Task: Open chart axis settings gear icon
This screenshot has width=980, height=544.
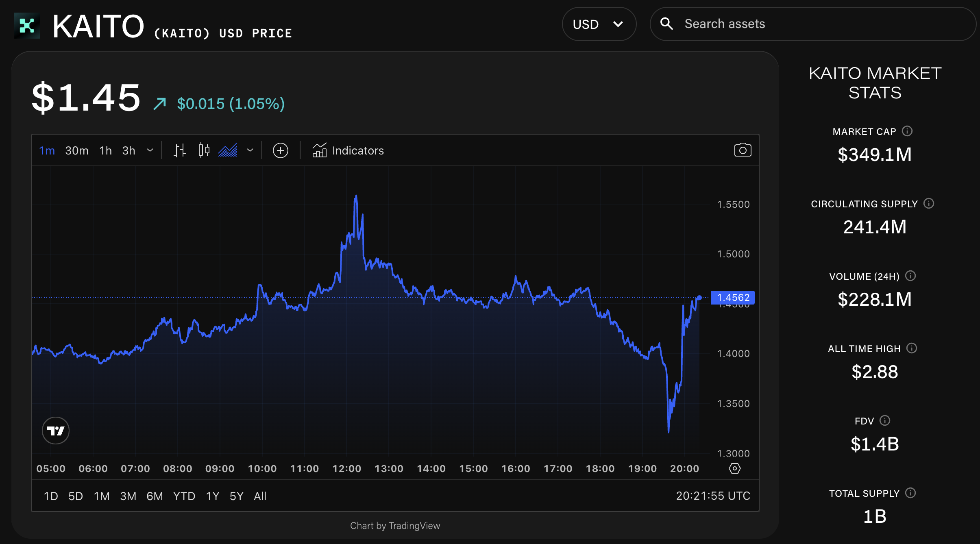Action: coord(734,468)
